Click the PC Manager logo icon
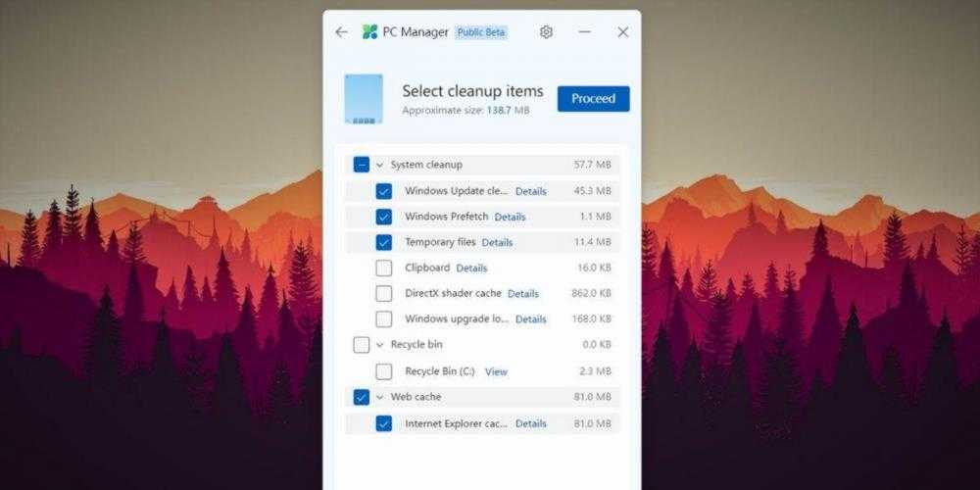Screen dimensions: 980x490 pyautogui.click(x=370, y=32)
